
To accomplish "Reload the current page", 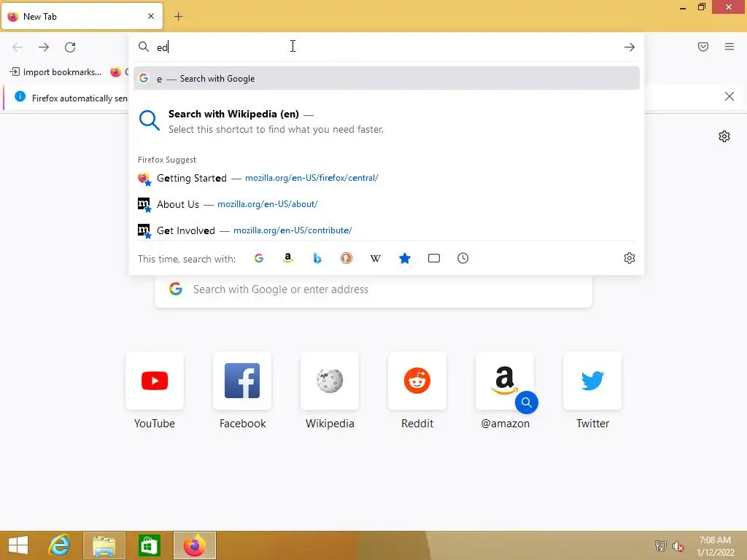I will 70,47.
